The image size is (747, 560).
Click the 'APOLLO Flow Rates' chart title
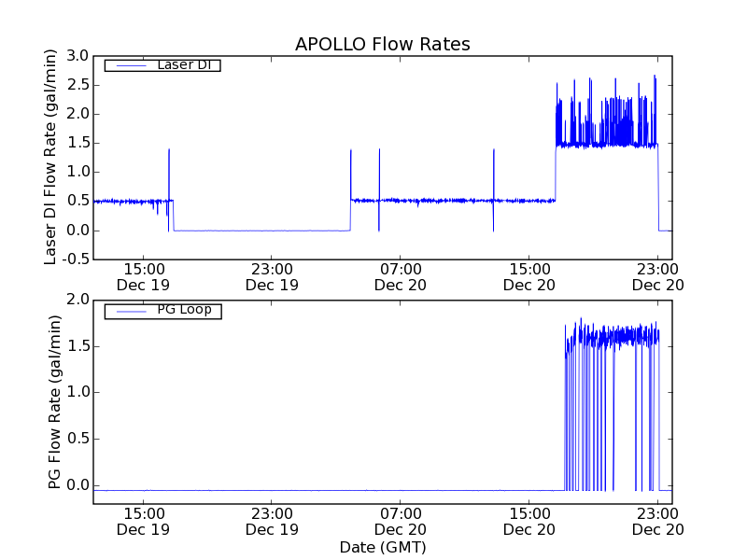(x=383, y=44)
